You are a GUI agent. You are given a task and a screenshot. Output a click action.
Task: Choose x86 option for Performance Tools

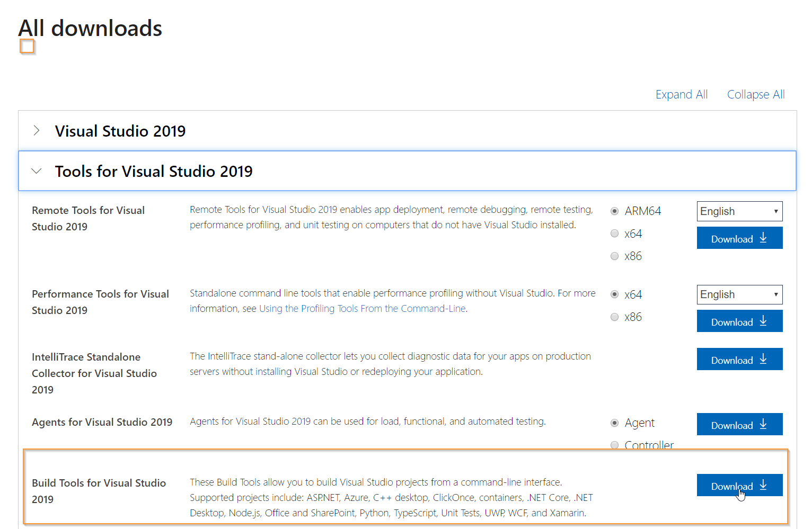click(615, 317)
